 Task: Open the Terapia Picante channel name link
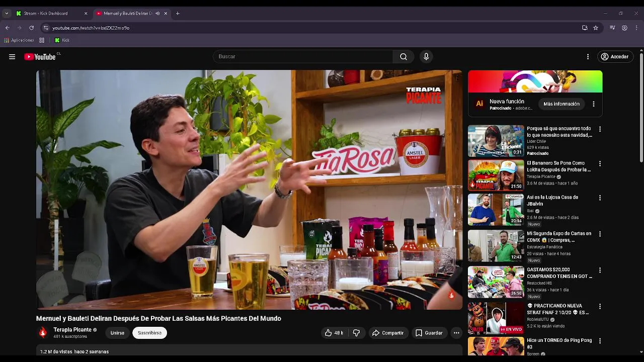72,330
